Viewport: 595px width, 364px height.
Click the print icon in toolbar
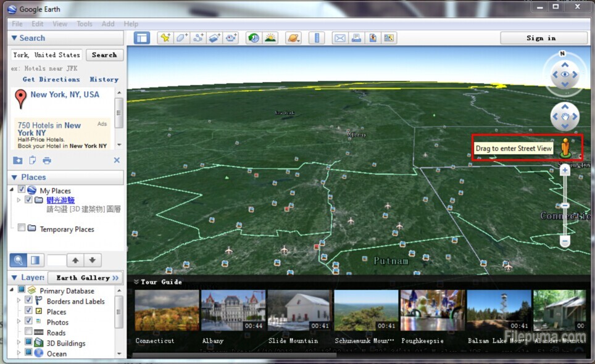coord(356,38)
